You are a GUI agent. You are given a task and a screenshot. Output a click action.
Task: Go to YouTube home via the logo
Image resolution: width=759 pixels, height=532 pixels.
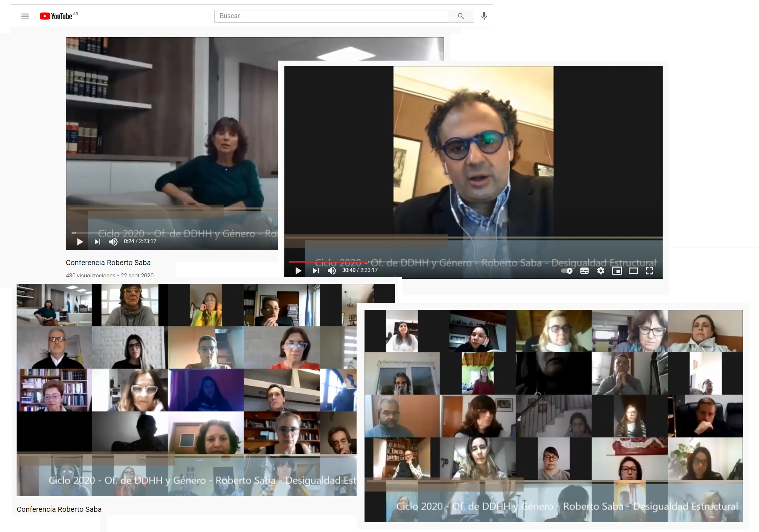tap(56, 16)
